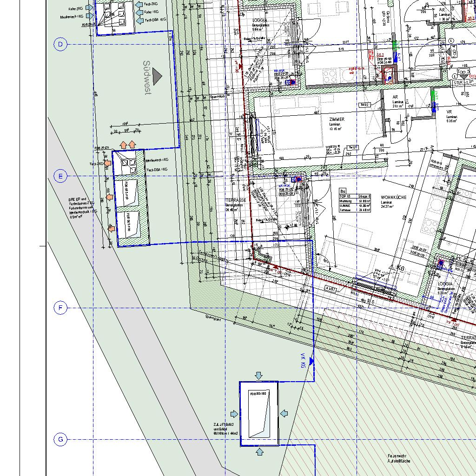Click the ZIMMER room label
Screen dimensions: 476x476
pyautogui.click(x=337, y=124)
